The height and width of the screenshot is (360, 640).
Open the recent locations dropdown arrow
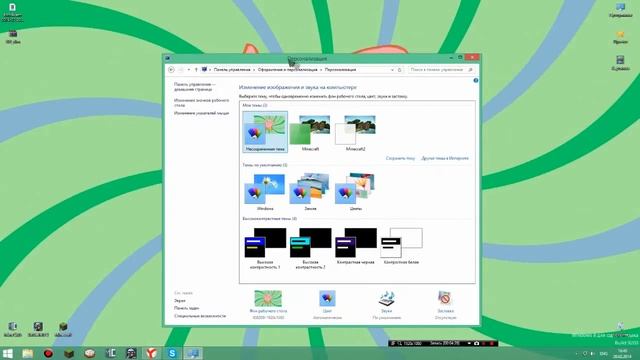coord(189,70)
